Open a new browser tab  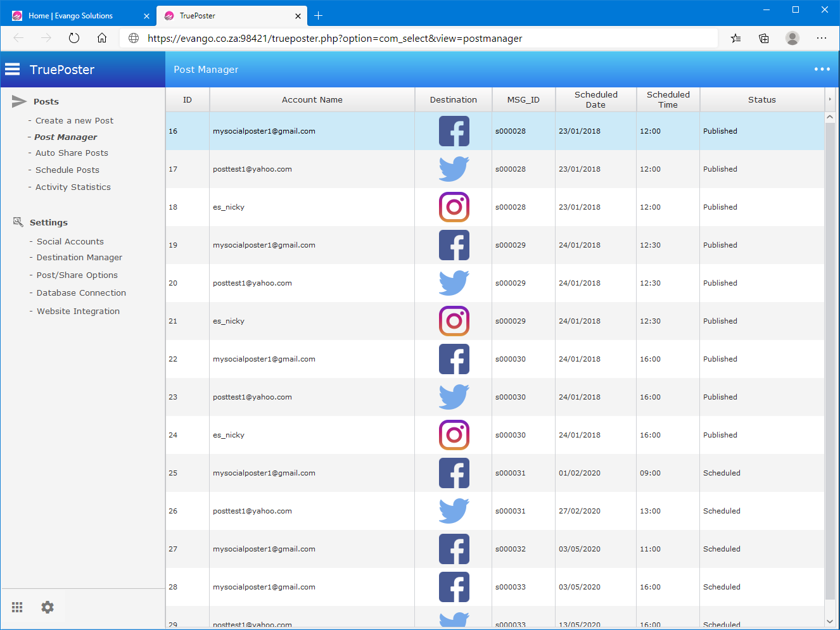318,16
